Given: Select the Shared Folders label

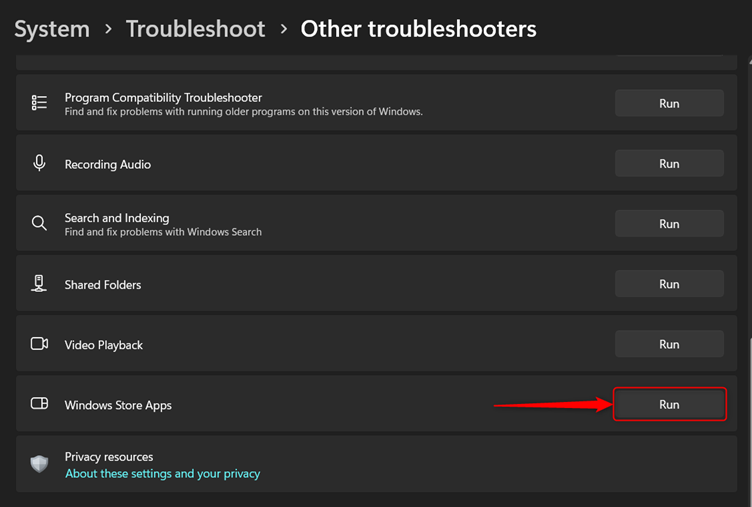Looking at the screenshot, I should pos(103,285).
